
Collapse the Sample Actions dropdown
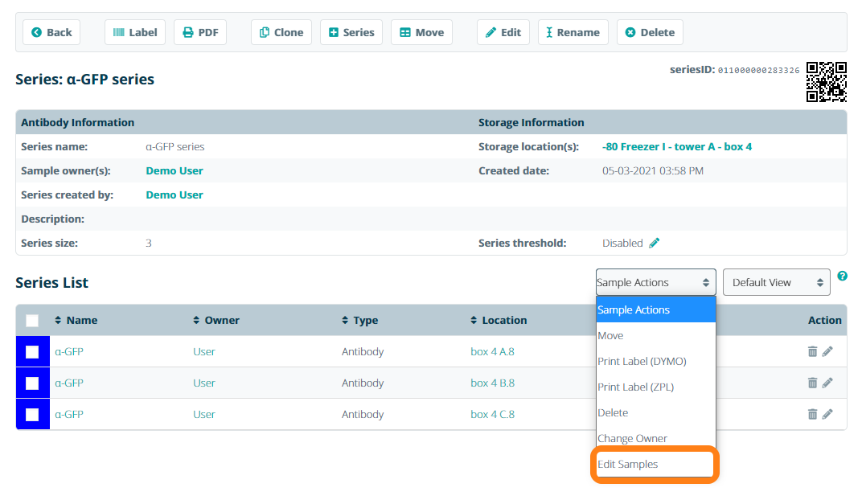(655, 282)
